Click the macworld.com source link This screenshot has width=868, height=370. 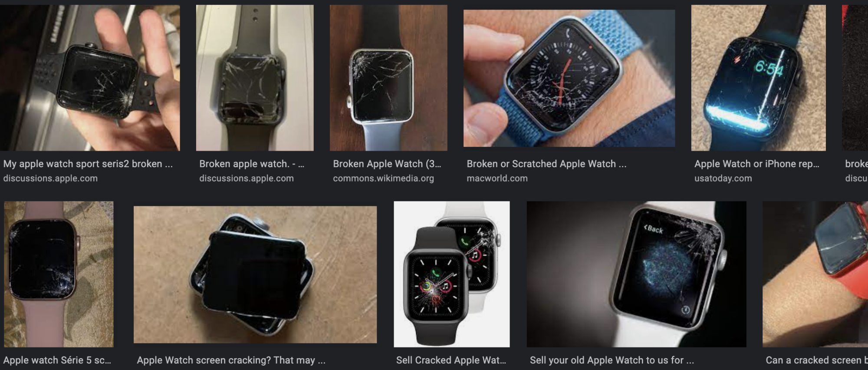point(497,178)
